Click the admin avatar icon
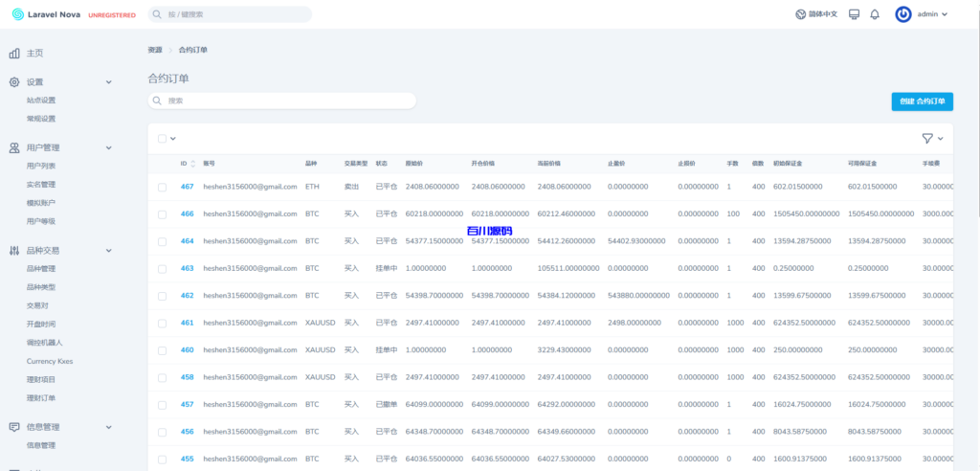 (903, 14)
